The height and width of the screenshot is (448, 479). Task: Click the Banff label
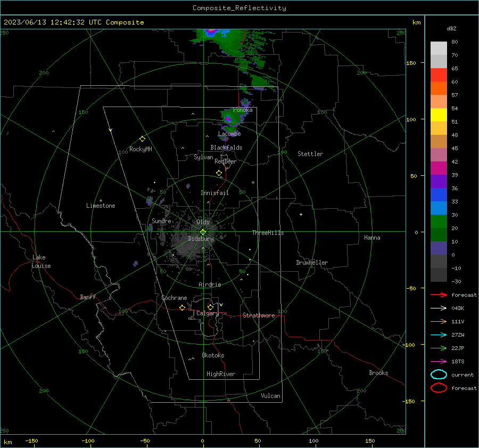point(88,297)
